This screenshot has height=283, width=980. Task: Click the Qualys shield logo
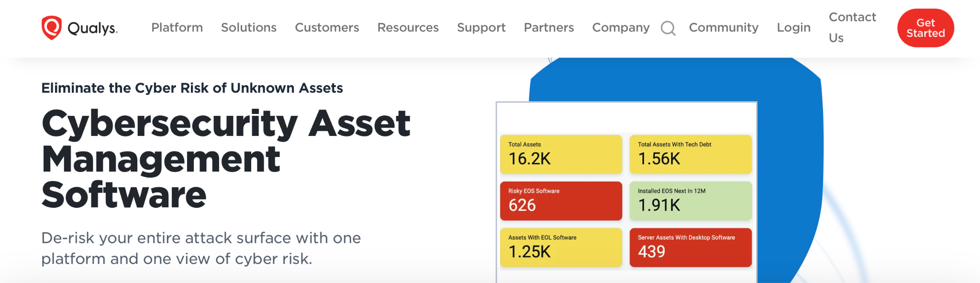(52, 28)
